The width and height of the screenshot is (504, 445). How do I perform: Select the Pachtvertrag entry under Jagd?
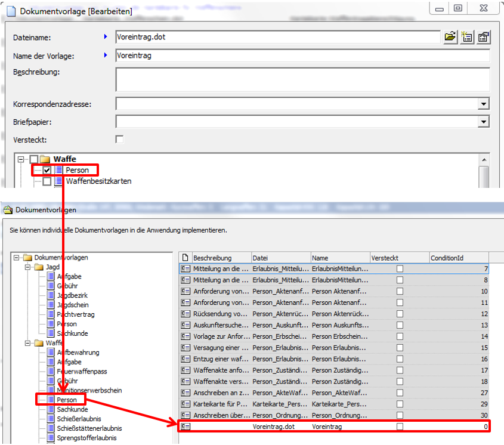pyautogui.click(x=75, y=314)
